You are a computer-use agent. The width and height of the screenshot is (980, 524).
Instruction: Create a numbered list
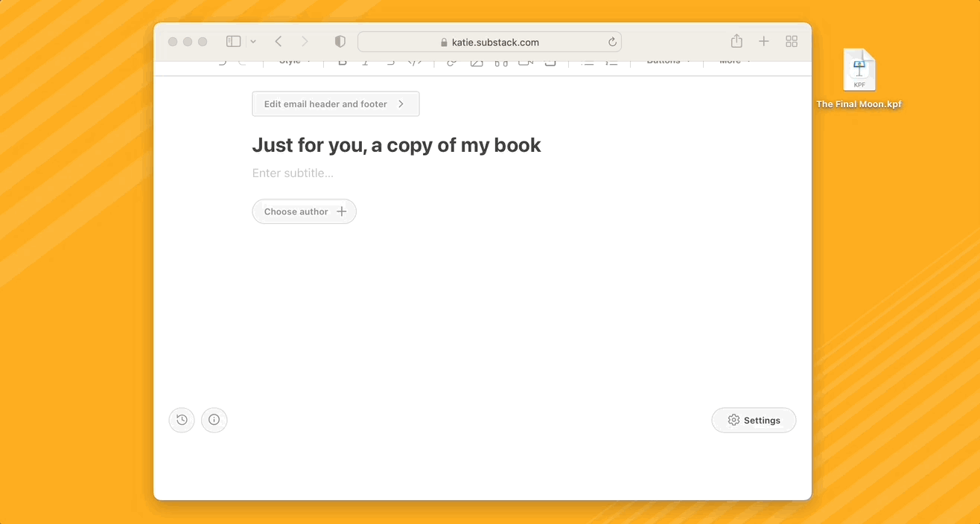tap(611, 62)
